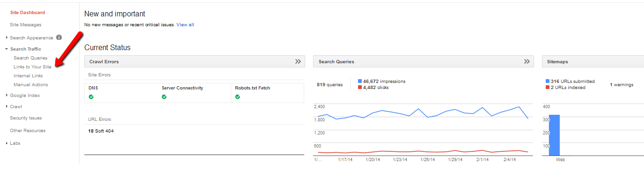Go to Site Messages
This screenshot has height=193, width=644.
click(x=25, y=25)
